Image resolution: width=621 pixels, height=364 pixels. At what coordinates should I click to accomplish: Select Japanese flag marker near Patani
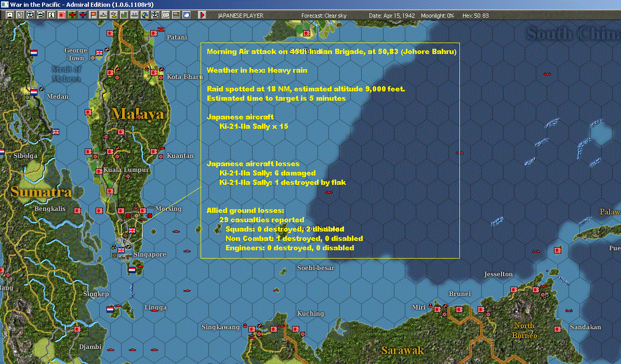pos(154,33)
